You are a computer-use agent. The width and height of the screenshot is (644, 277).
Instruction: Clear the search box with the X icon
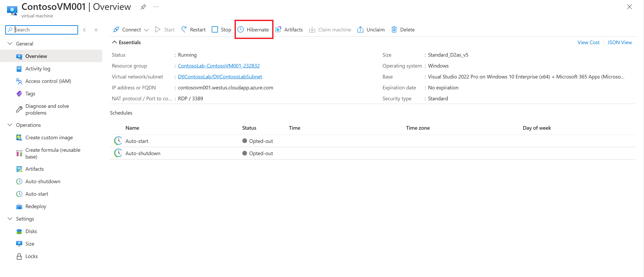pos(84,30)
